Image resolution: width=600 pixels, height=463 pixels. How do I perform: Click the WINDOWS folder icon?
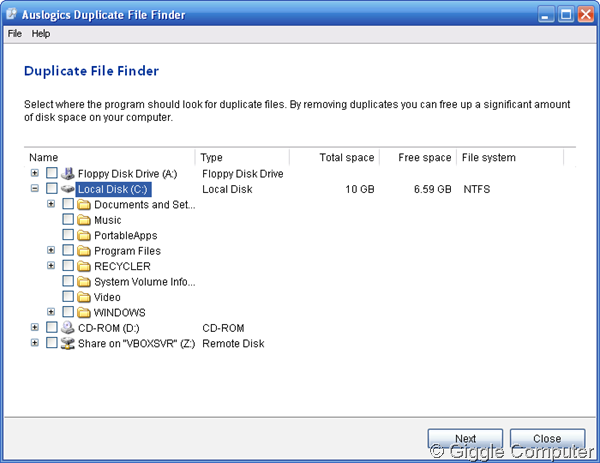(84, 313)
